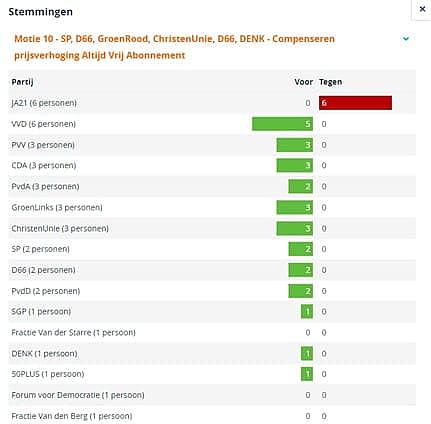
Task: Click the SGP single vote bar
Action: (307, 312)
